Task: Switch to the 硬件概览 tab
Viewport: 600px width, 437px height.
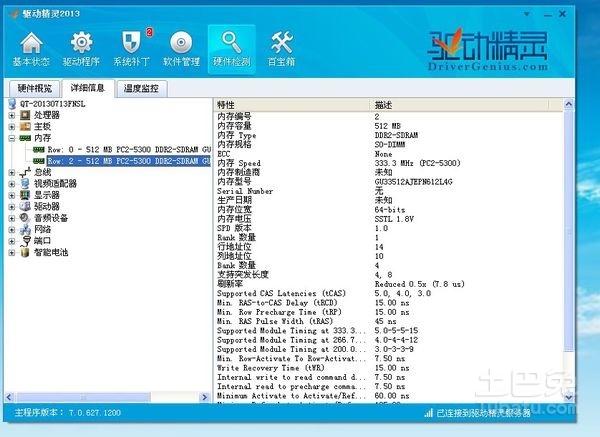Action: pos(34,88)
